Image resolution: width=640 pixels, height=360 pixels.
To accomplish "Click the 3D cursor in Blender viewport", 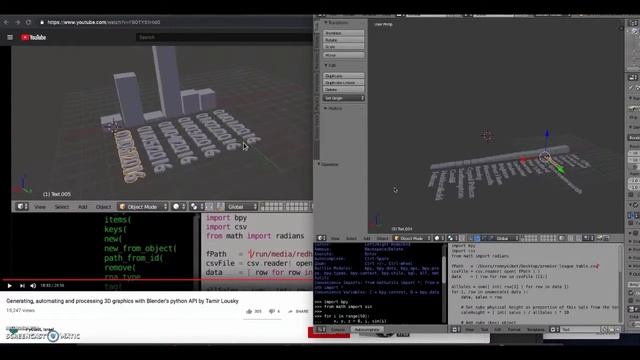I will 487,136.
